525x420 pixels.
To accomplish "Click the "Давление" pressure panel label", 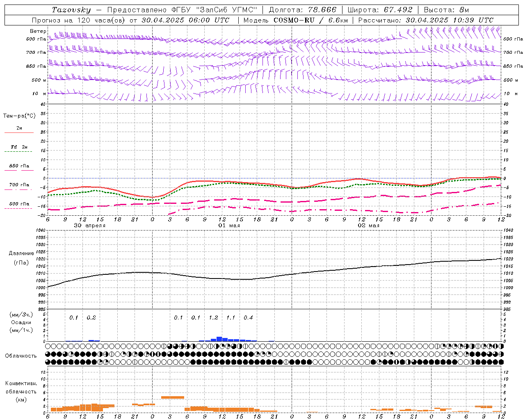I will coord(21,253).
